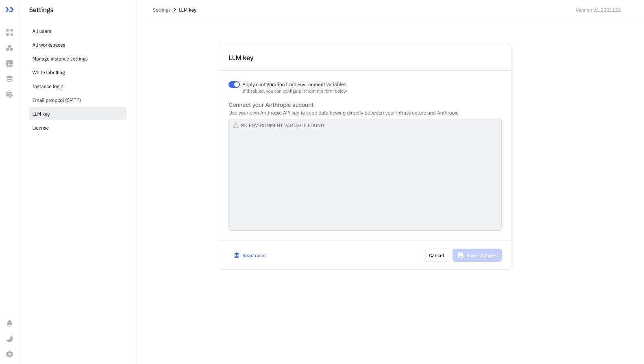Open White labelling settings

[x=48, y=73]
